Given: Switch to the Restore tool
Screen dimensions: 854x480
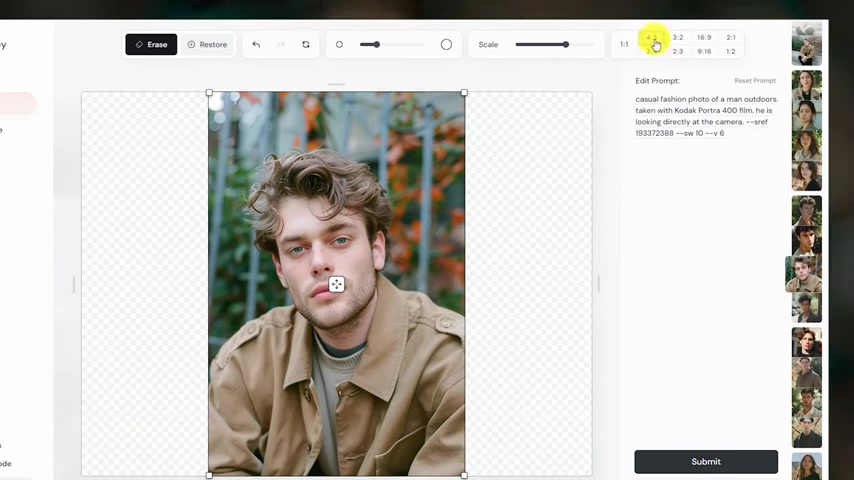Looking at the screenshot, I should point(208,45).
